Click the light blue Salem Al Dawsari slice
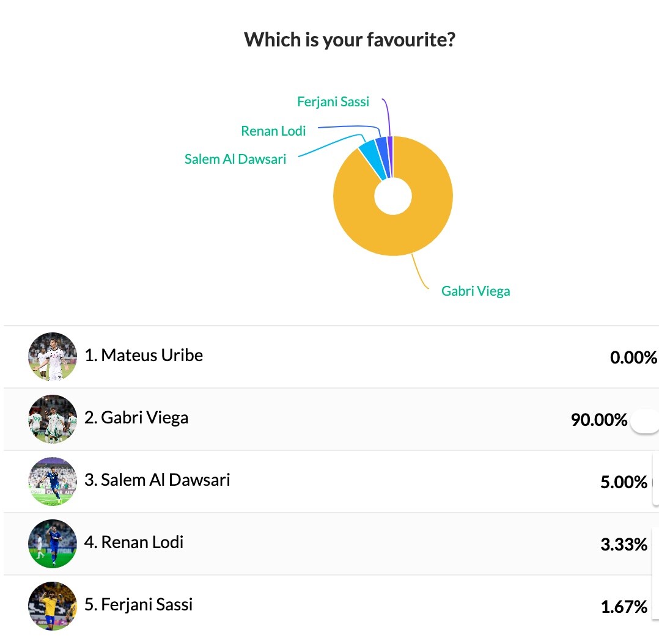 point(369,152)
